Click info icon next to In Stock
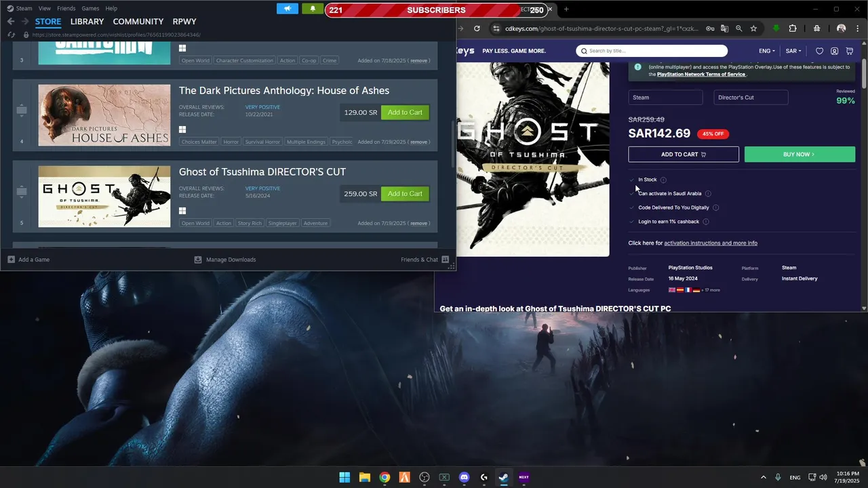Screen dimensions: 868x488 click(663, 180)
